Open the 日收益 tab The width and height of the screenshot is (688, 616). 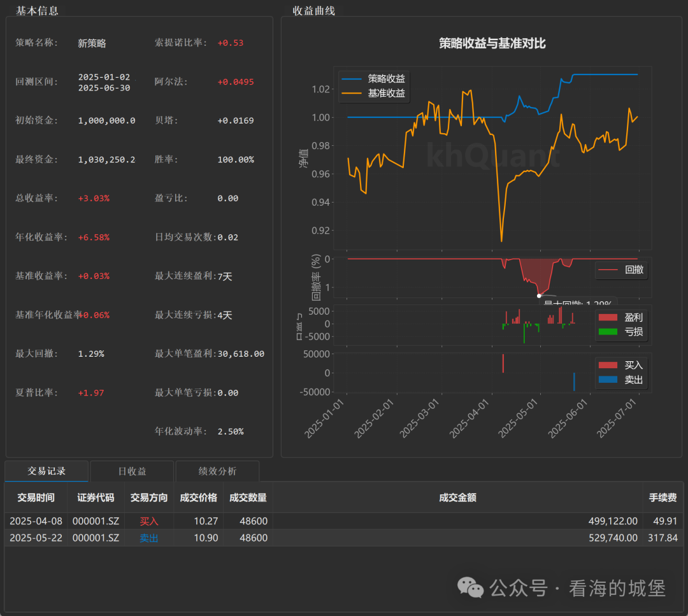(x=132, y=471)
